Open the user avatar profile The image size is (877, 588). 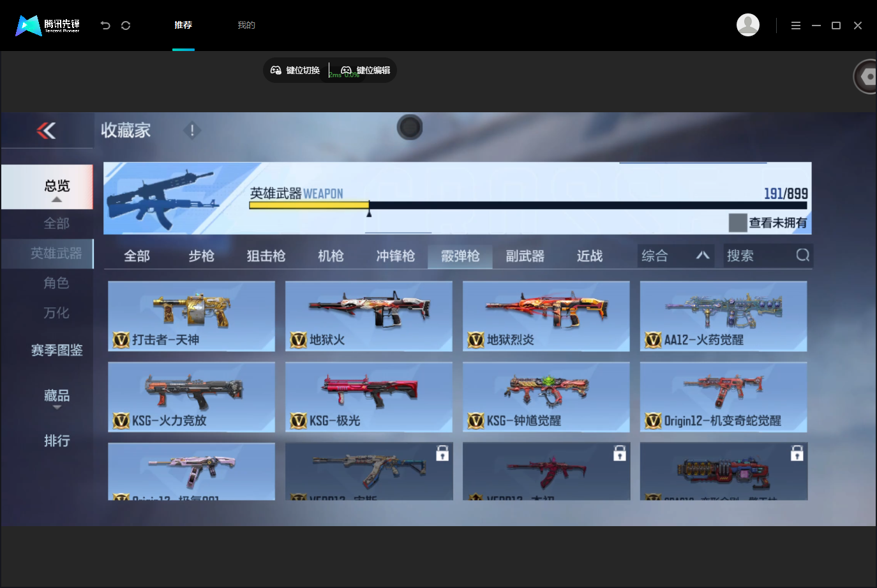coord(748,25)
